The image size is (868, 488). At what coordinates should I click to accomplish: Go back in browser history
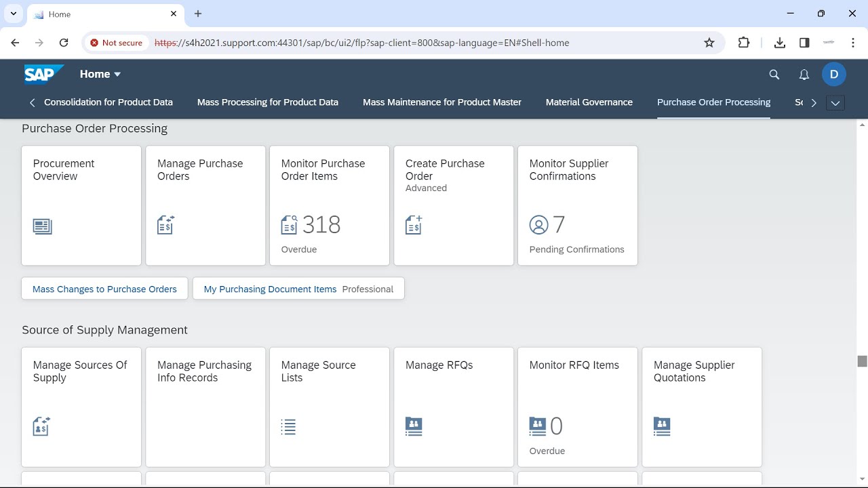tap(15, 43)
